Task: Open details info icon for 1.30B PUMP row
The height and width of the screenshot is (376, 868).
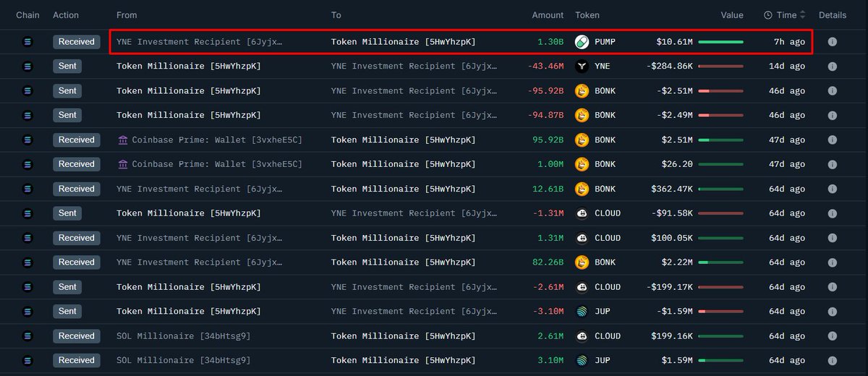Action: [832, 42]
